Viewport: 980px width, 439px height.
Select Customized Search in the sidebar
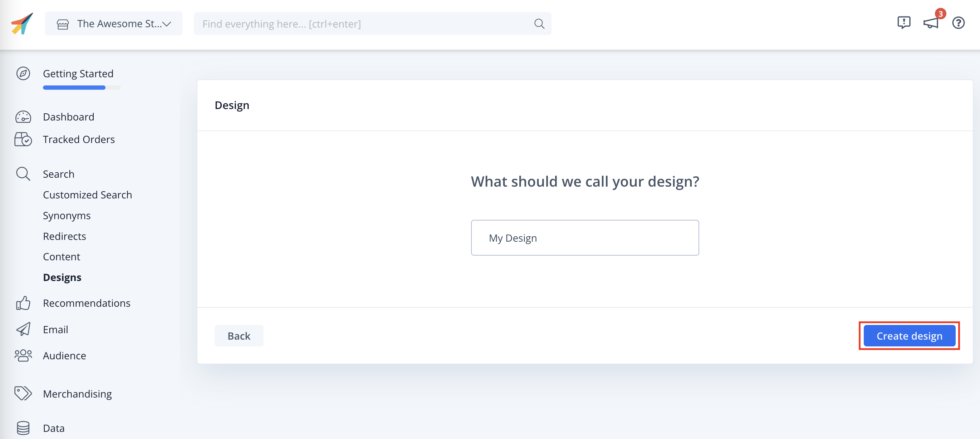point(88,194)
